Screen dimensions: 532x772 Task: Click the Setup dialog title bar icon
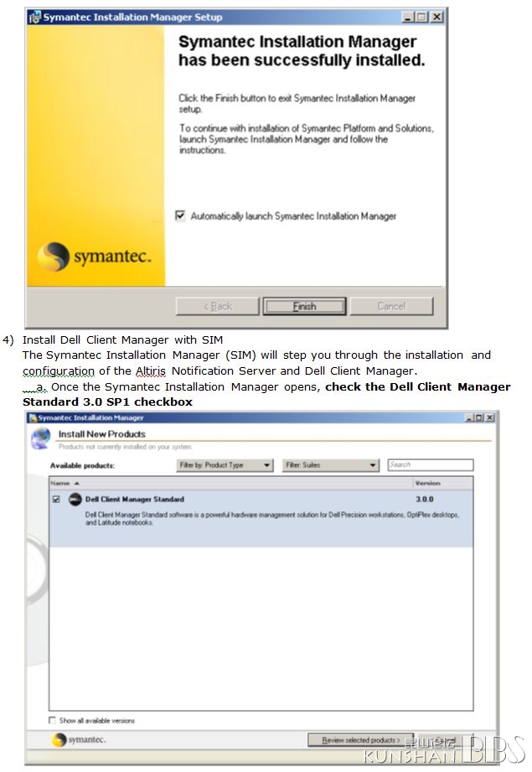pyautogui.click(x=34, y=18)
